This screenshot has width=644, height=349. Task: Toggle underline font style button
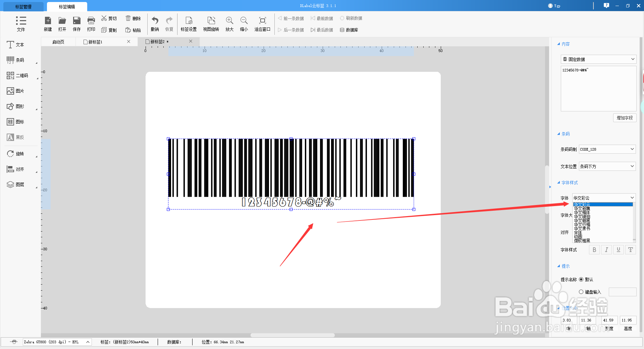[619, 250]
